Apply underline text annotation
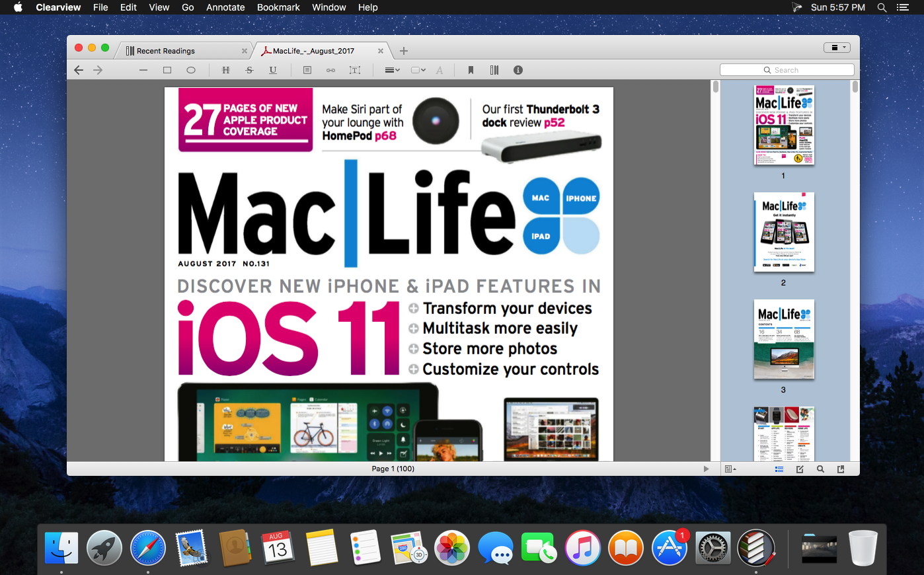Image resolution: width=924 pixels, height=575 pixels. (x=273, y=70)
